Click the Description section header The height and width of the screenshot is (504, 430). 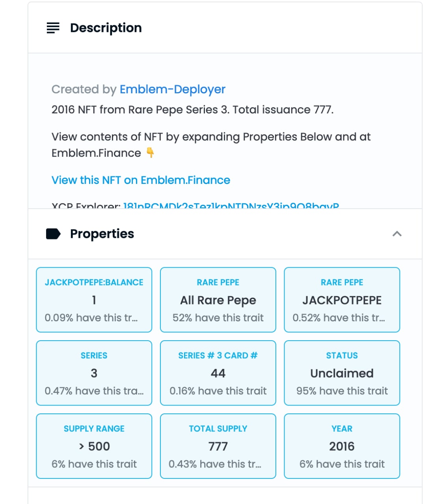225,28
